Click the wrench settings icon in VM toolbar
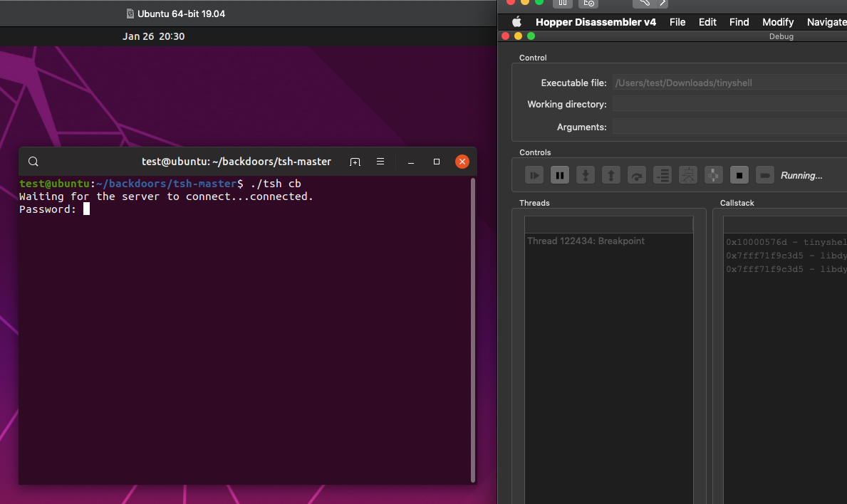This screenshot has height=504, width=847. (645, 4)
